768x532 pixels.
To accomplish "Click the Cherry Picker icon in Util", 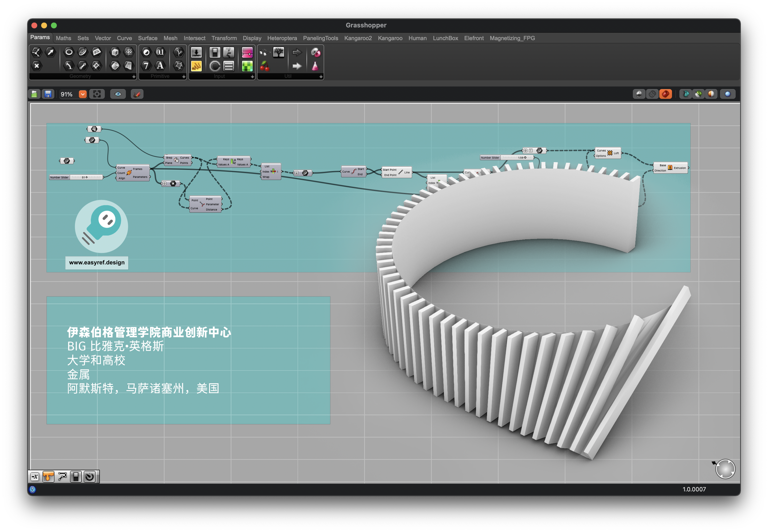I will point(264,66).
